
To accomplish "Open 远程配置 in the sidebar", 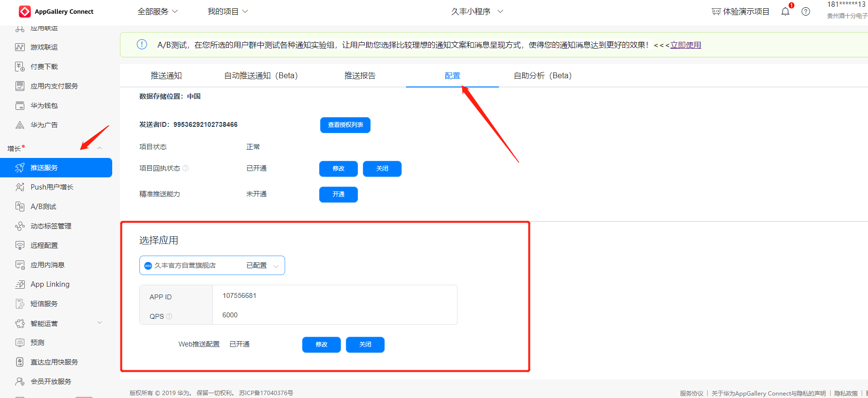I will [44, 245].
